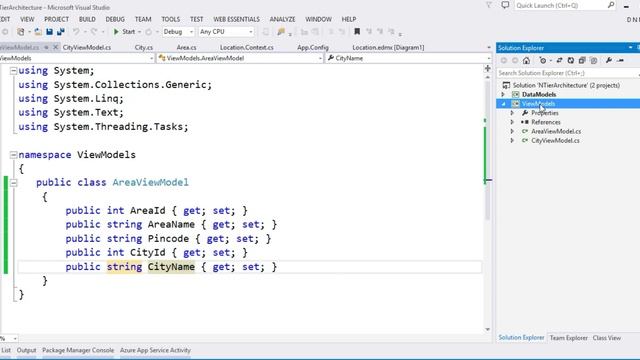This screenshot has height=360, width=640.
Task: Click the split editor plus icon
Action: point(487,68)
